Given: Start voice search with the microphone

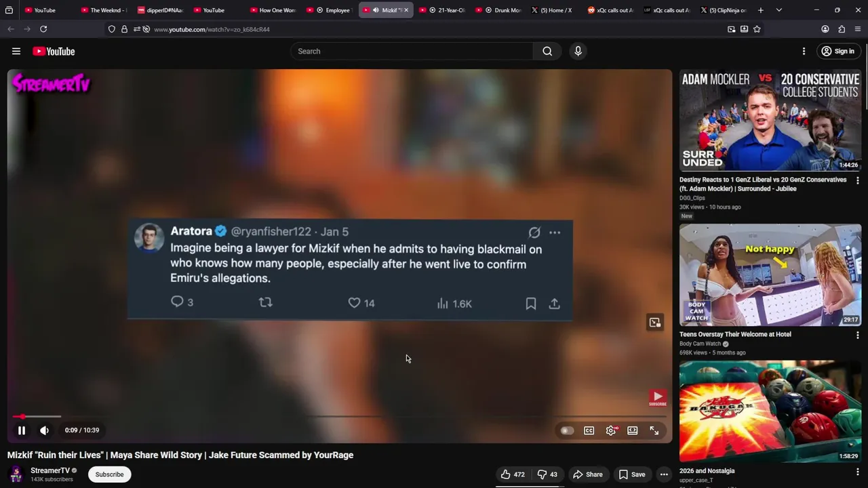Looking at the screenshot, I should (x=578, y=52).
